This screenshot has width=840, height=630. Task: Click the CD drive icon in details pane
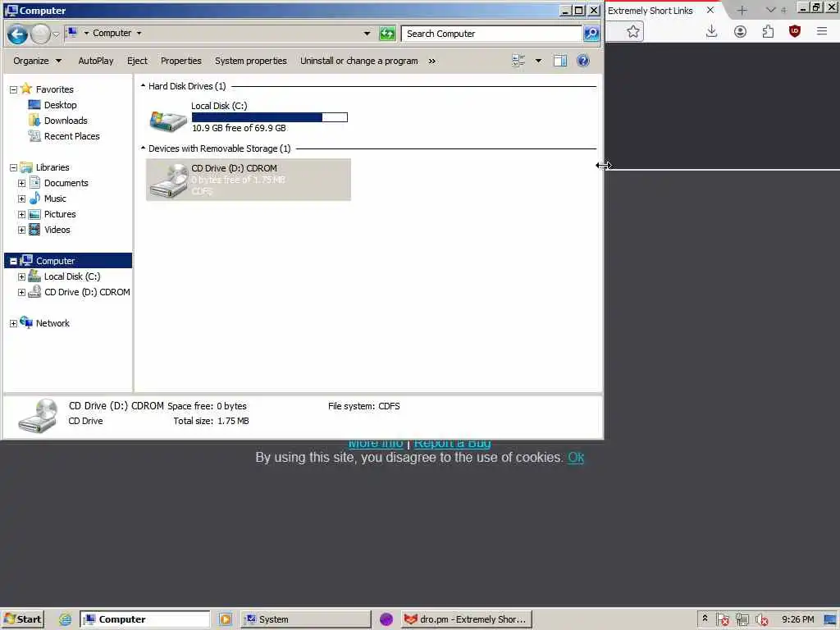pyautogui.click(x=38, y=415)
